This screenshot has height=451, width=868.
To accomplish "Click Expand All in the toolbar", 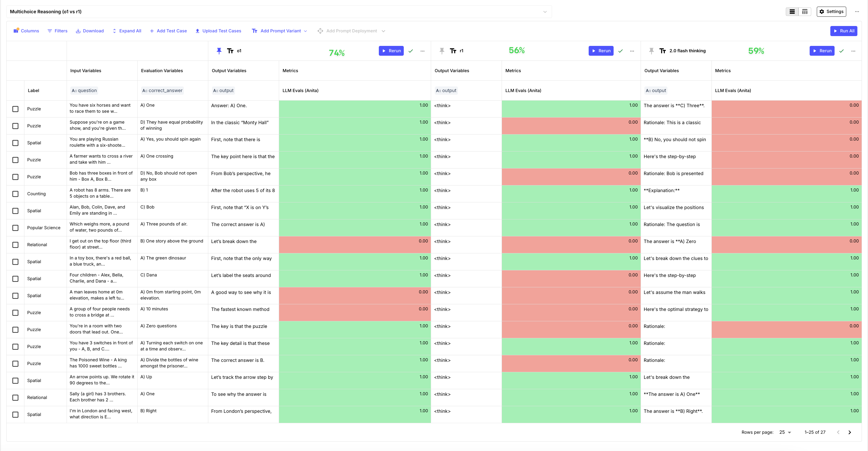I will (x=127, y=31).
